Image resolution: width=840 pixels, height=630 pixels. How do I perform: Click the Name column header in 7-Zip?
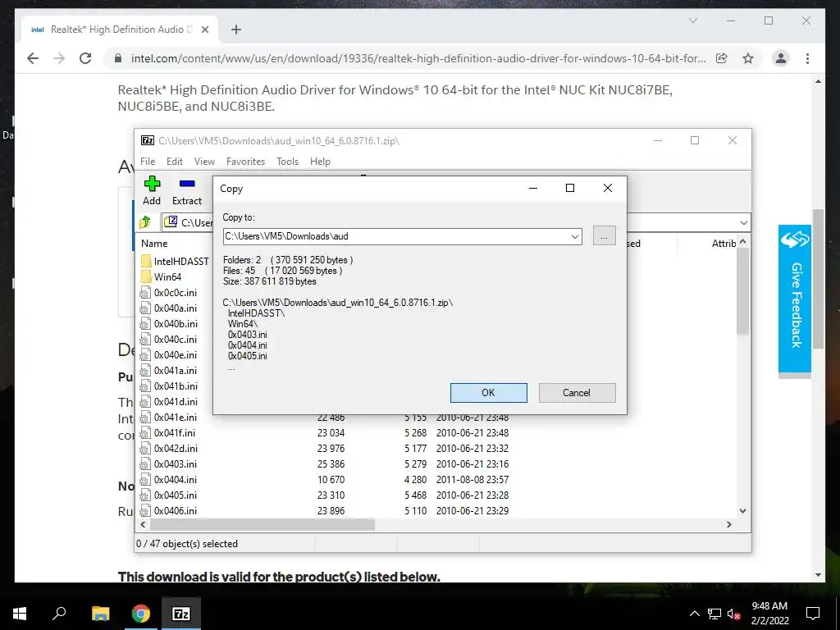point(154,243)
